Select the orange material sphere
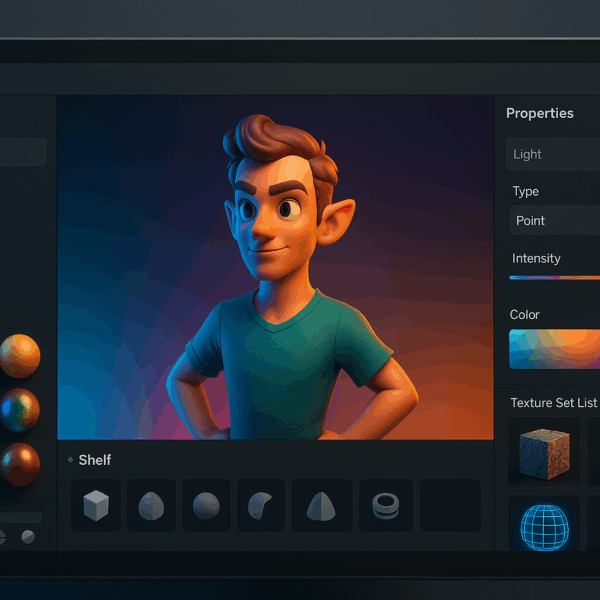600x600 pixels. [x=19, y=355]
